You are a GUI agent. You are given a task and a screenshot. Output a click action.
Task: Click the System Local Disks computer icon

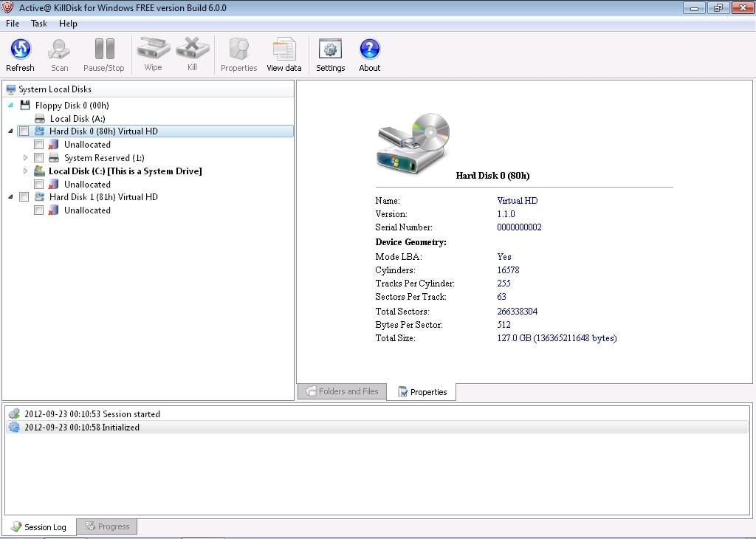tap(10, 89)
